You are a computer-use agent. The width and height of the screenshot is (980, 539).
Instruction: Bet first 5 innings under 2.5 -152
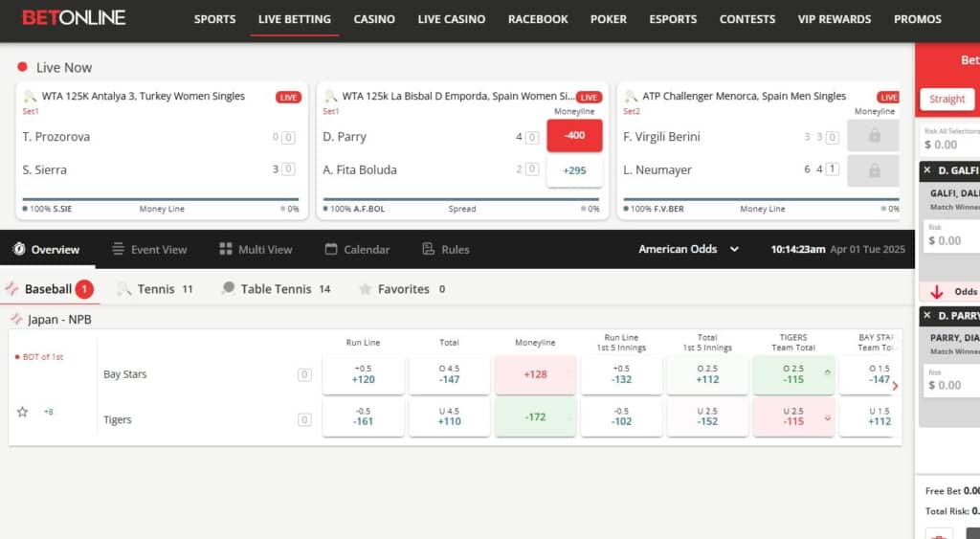[x=707, y=417]
